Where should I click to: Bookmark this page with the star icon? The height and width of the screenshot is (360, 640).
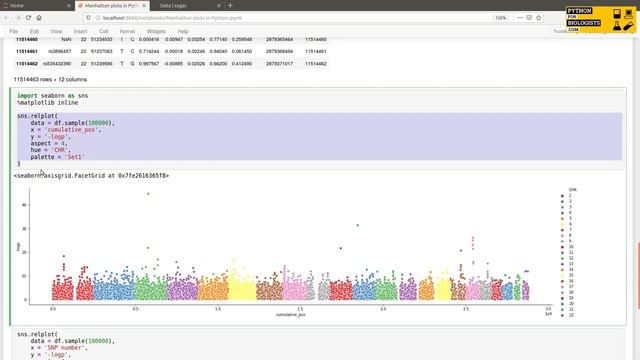(x=538, y=18)
